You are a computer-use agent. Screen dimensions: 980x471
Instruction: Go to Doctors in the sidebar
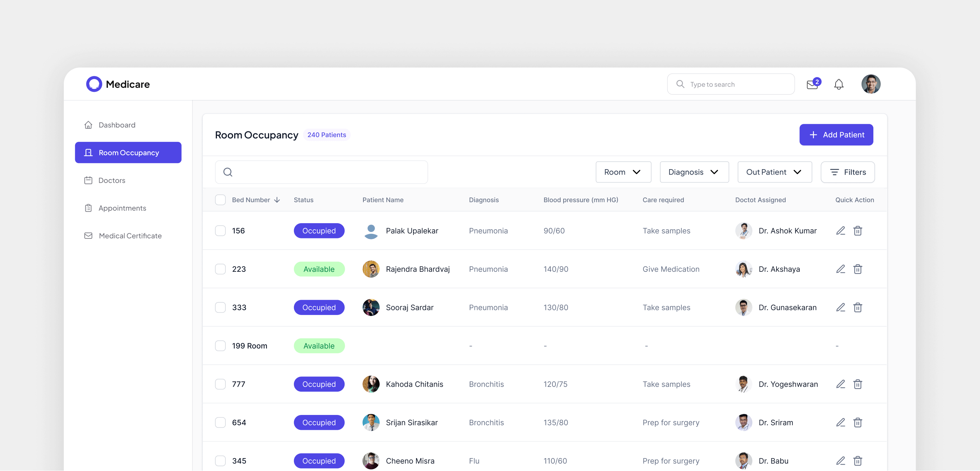[111, 181]
